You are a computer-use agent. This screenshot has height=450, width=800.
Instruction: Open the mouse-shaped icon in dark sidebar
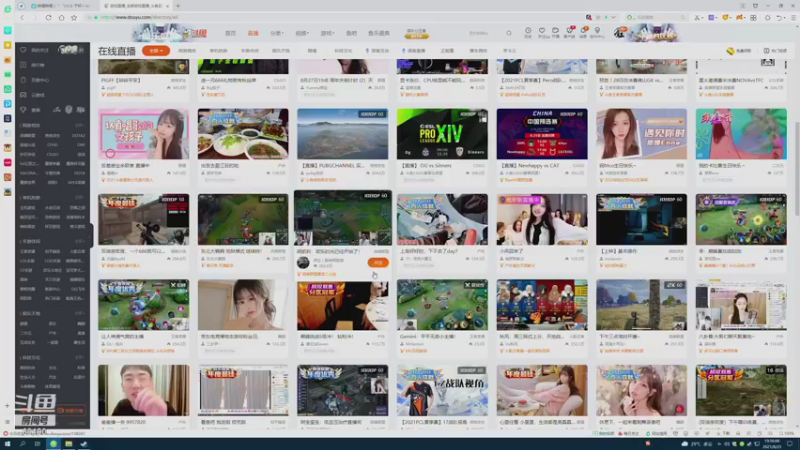pyautogui.click(x=23, y=80)
